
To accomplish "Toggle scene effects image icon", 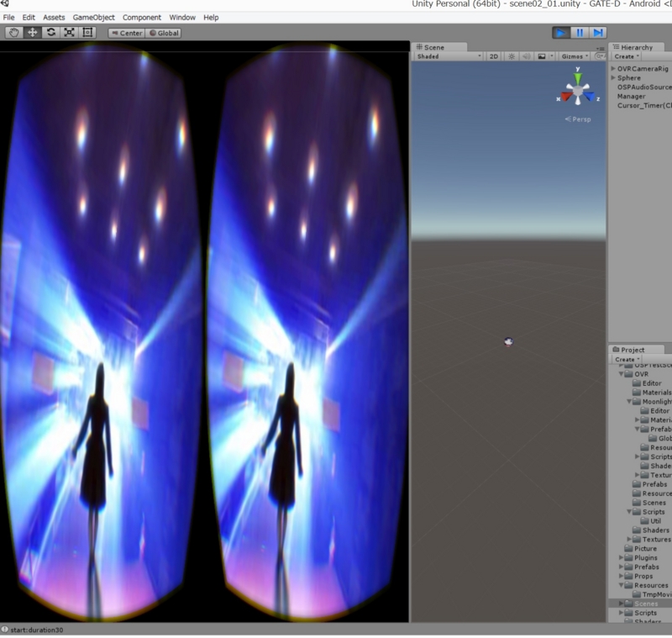I will point(542,56).
